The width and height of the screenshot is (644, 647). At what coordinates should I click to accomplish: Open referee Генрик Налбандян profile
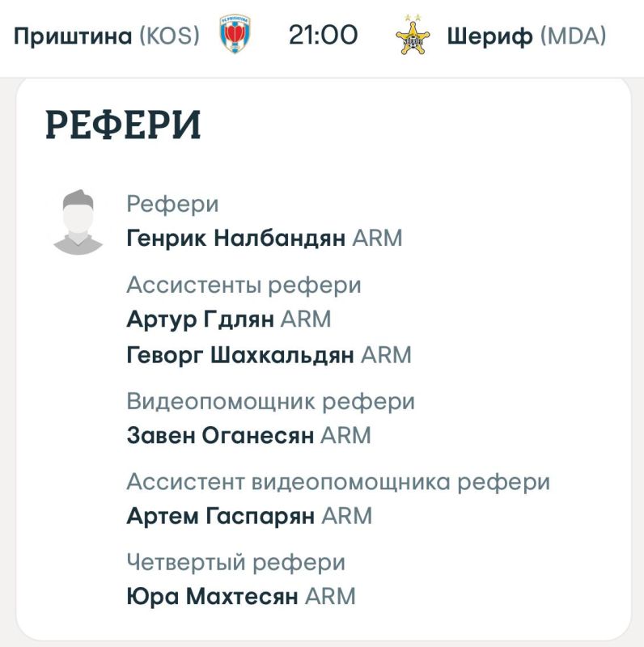click(236, 239)
